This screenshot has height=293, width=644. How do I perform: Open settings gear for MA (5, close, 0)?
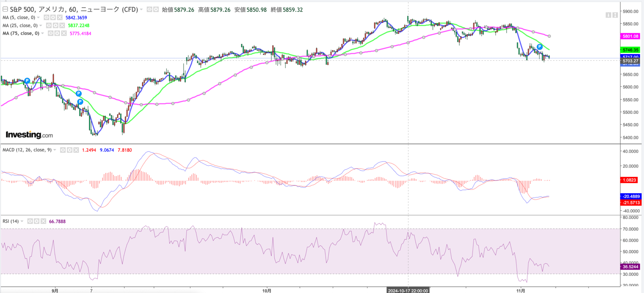click(x=53, y=18)
